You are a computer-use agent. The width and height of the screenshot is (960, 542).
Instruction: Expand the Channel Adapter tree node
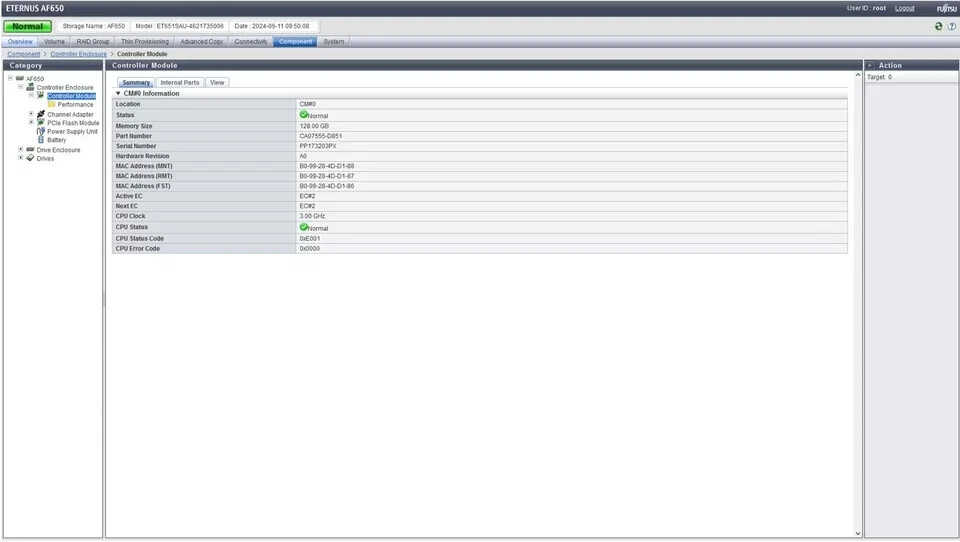[31, 114]
